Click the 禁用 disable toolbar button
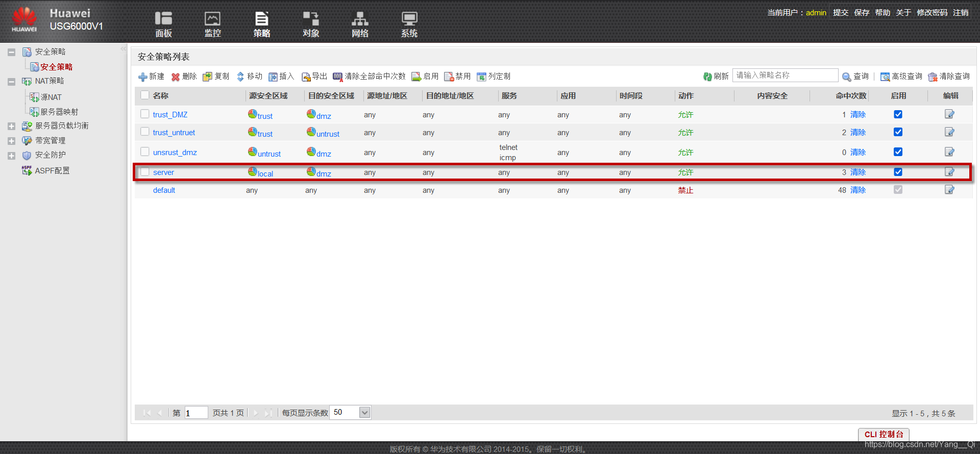980x454 pixels. pos(457,77)
